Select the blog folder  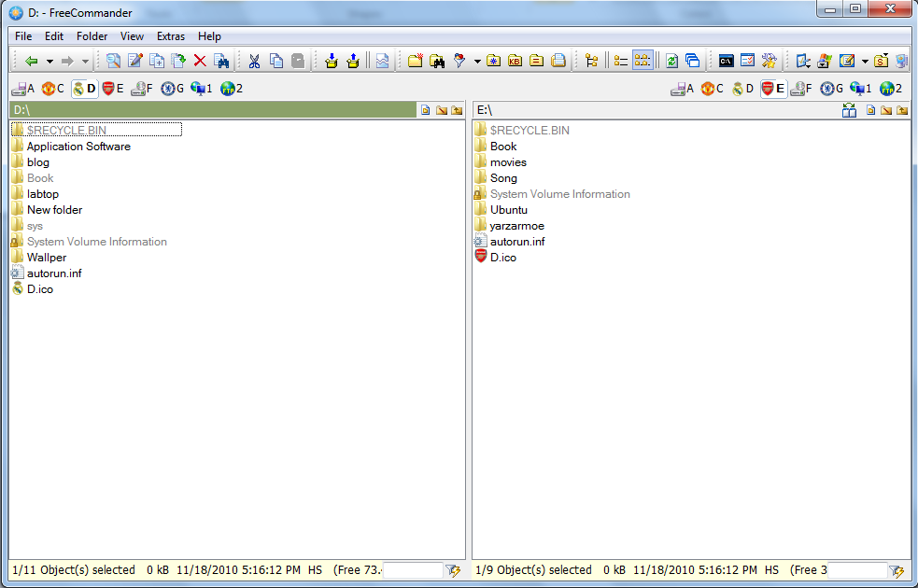point(38,162)
